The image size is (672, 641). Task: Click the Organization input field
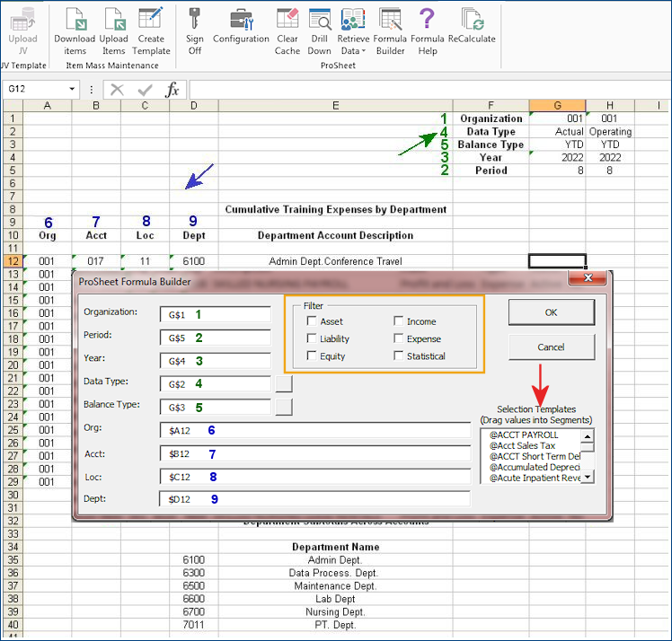pyautogui.click(x=215, y=314)
